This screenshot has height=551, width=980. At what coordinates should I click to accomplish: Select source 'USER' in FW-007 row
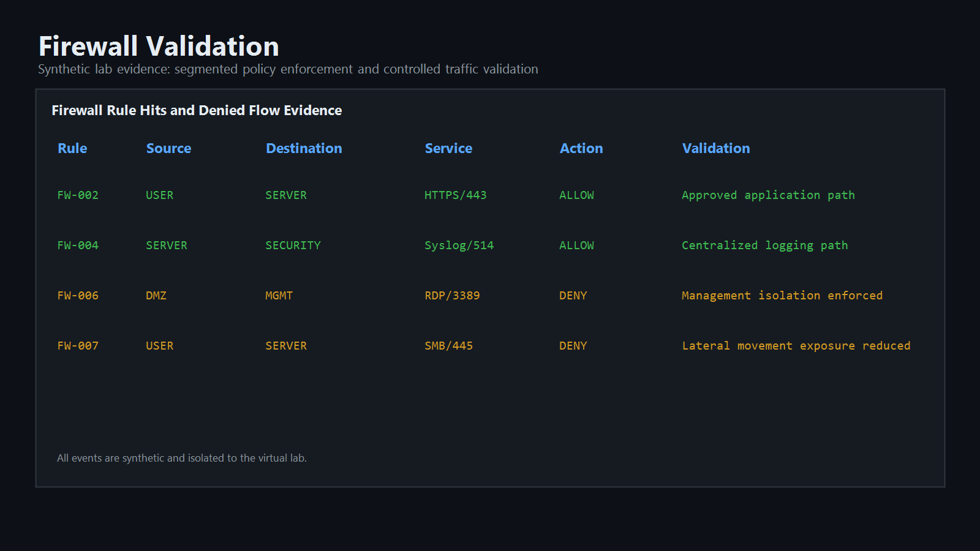159,346
